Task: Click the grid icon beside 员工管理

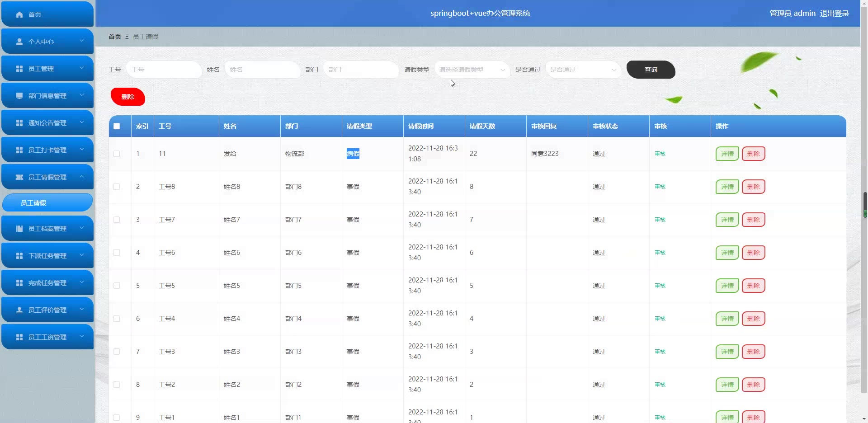Action: [x=19, y=69]
